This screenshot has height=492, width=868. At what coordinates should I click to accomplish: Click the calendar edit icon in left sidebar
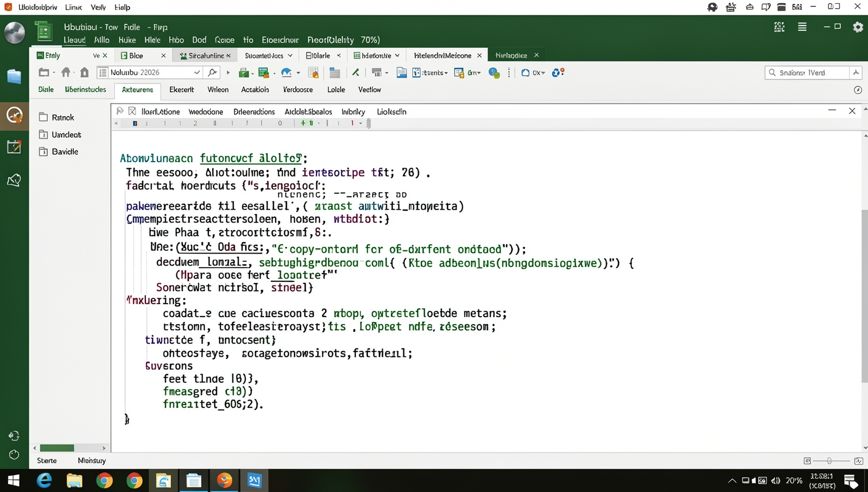coord(14,147)
